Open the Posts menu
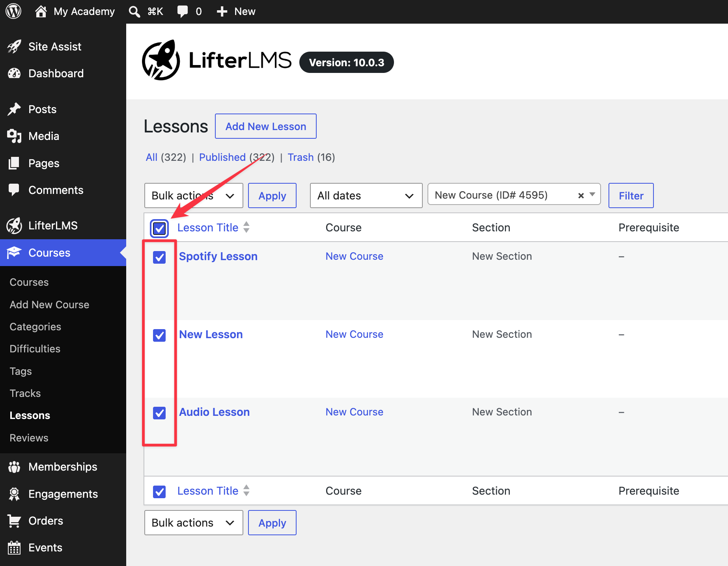Image resolution: width=728 pixels, height=566 pixels. tap(43, 109)
